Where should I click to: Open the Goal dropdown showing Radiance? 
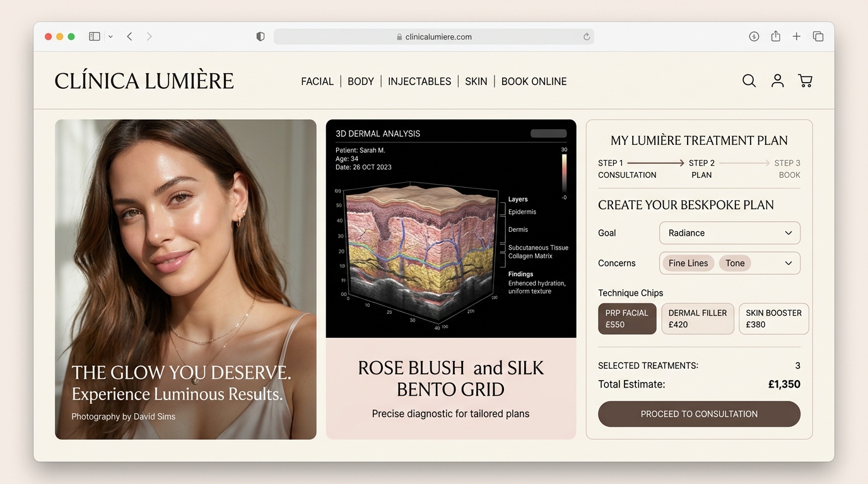[730, 233]
